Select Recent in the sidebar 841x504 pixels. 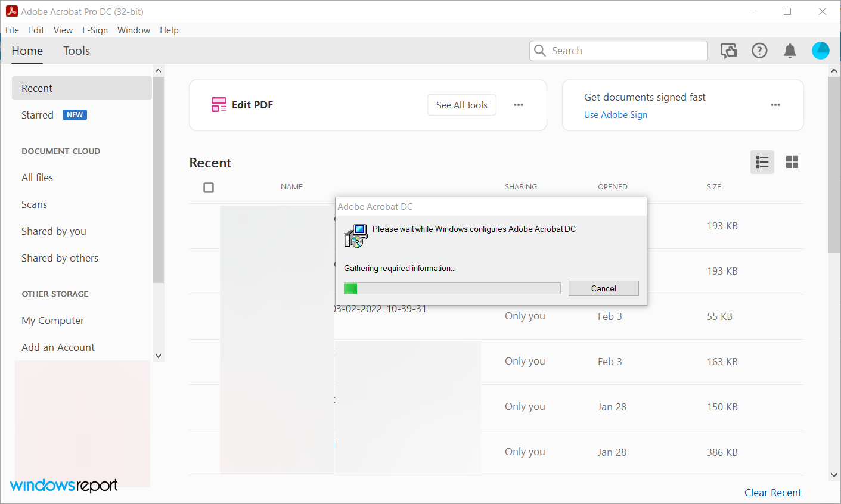click(82, 88)
